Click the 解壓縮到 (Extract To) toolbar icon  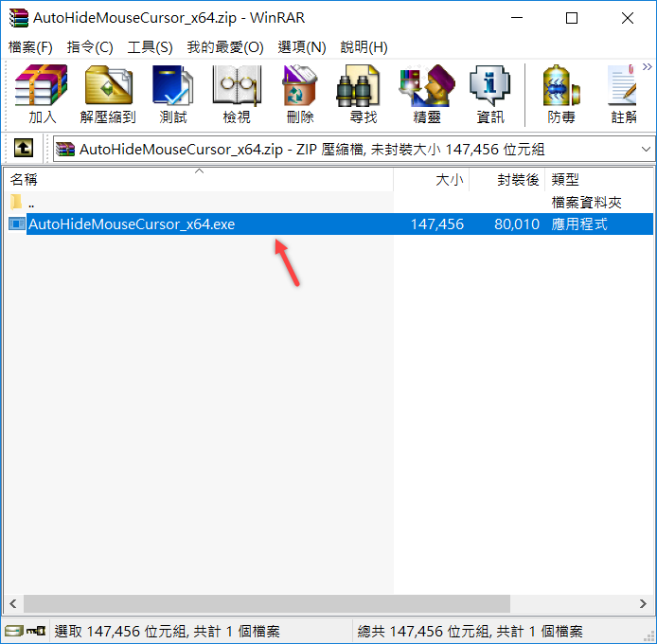point(108,95)
